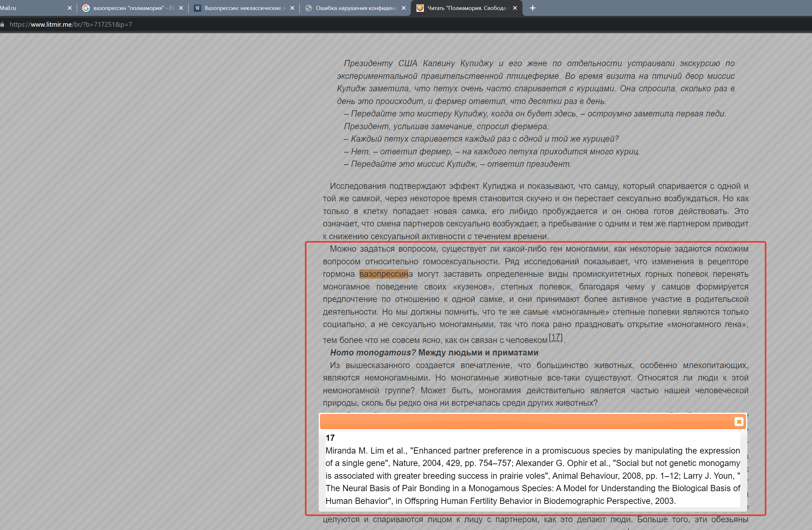Image resolution: width=812 pixels, height=530 pixels.
Task: Click the highlighted word вазопрессин
Action: tap(383, 274)
